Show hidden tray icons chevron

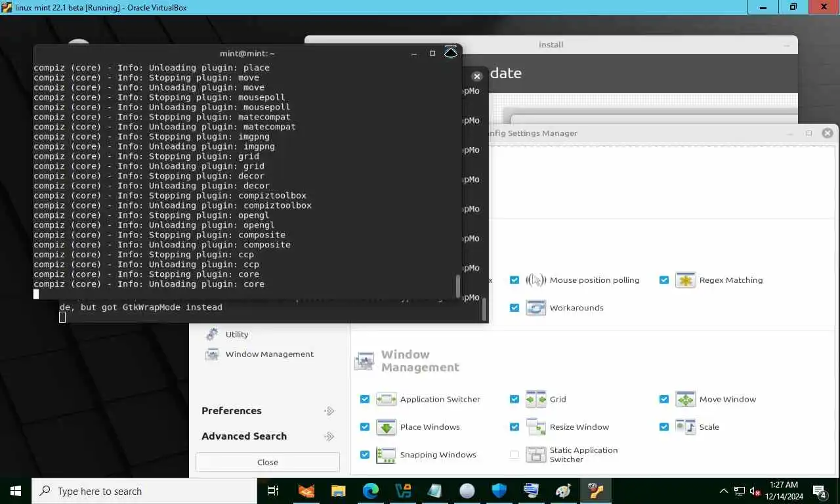point(724,491)
